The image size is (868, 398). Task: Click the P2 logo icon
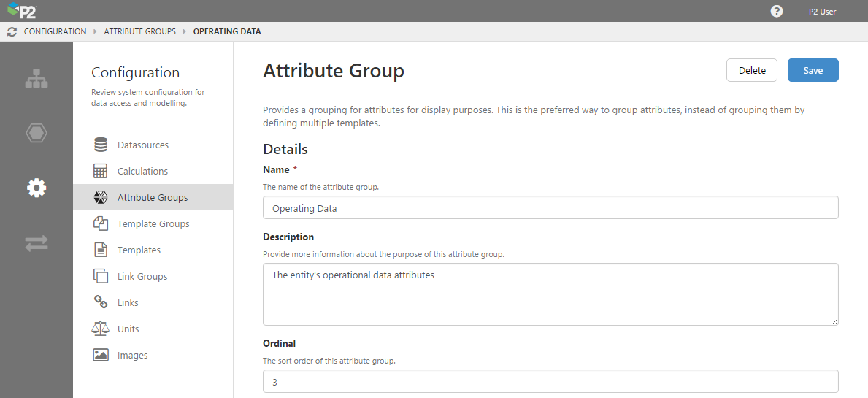point(22,11)
